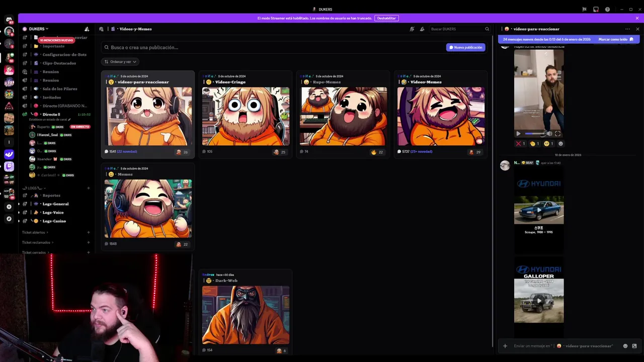Viewport: 644px width, 362px height.
Task: Open the Videos-Cringe forum post thumbnail
Action: pyautogui.click(x=246, y=116)
